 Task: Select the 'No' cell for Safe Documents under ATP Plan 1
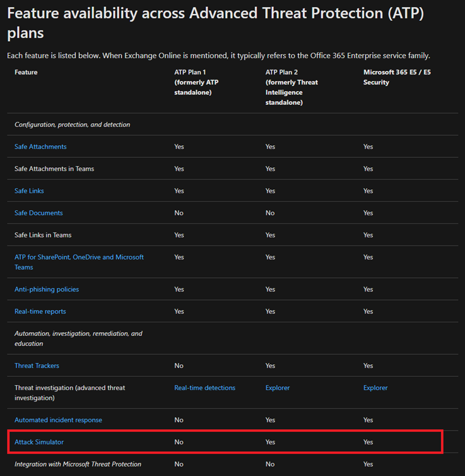179,213
